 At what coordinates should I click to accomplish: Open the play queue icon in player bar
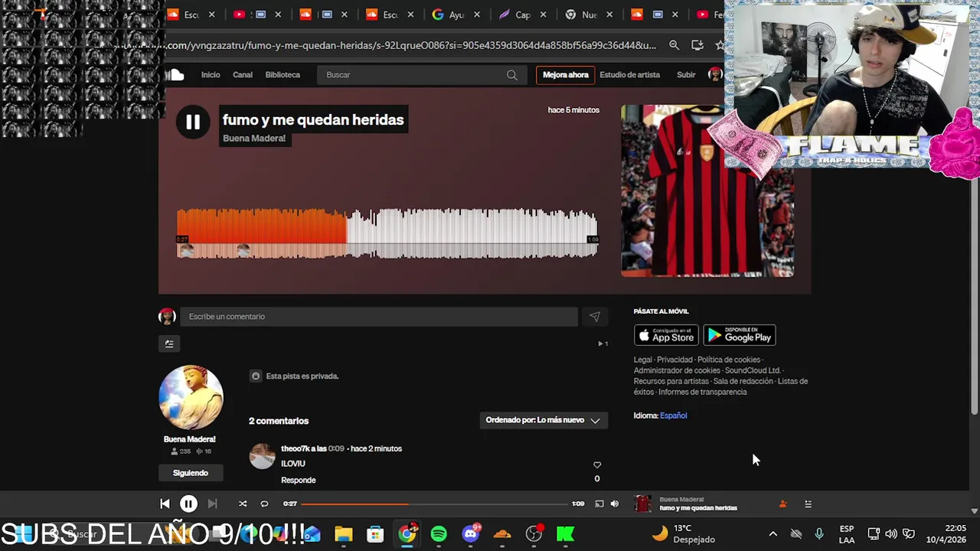pos(808,504)
